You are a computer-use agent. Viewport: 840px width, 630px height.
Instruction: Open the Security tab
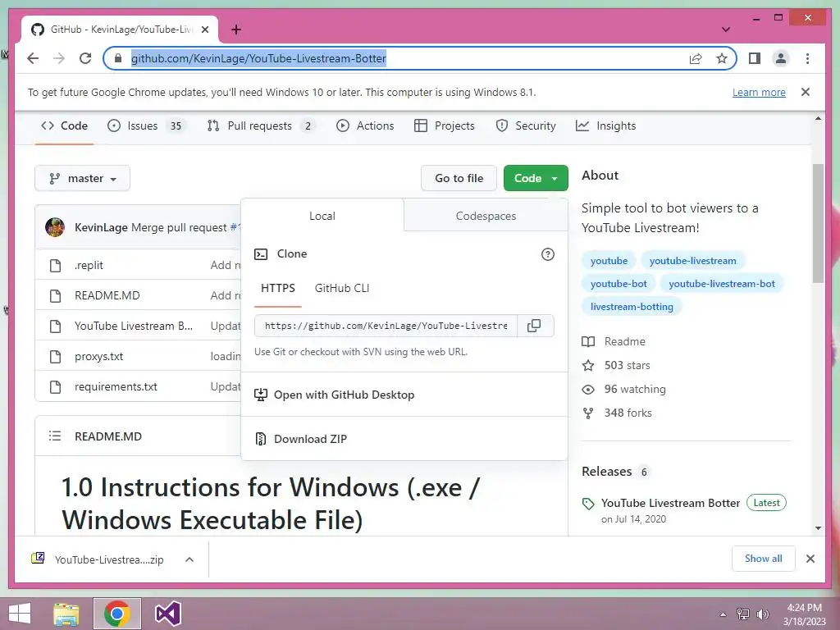pyautogui.click(x=526, y=126)
